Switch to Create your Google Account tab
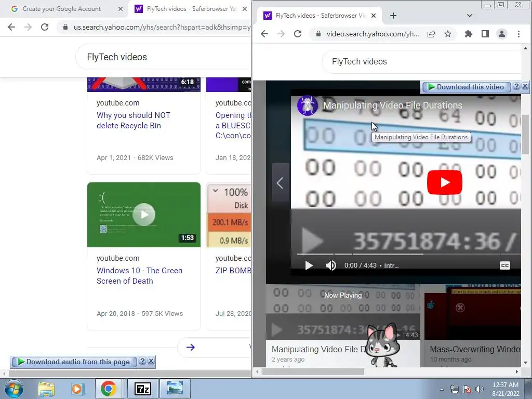 tap(61, 9)
